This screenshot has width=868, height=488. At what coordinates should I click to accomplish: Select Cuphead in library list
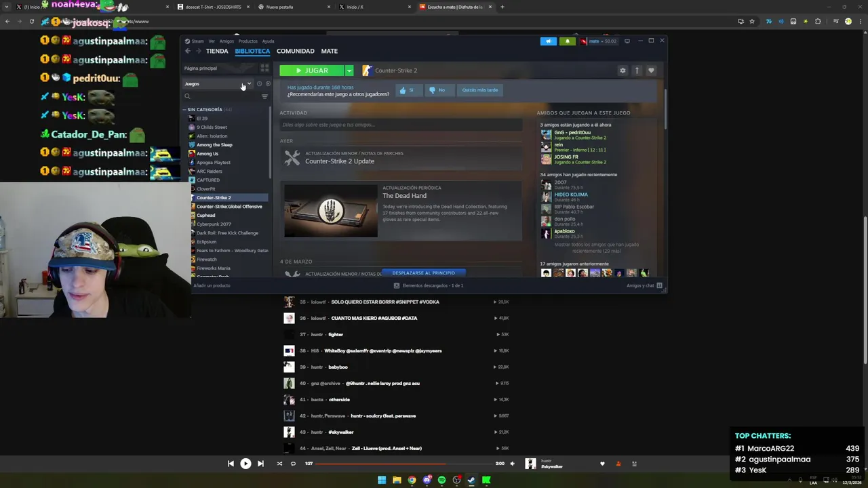point(205,216)
